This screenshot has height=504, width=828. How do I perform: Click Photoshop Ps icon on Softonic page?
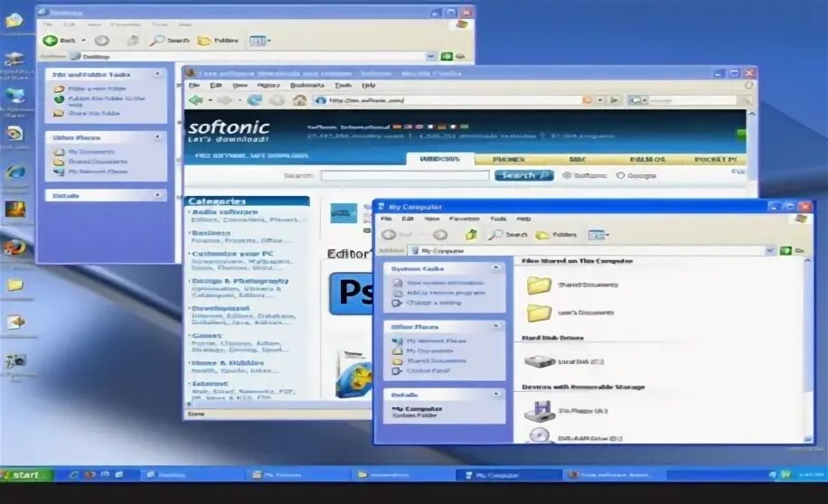[351, 294]
